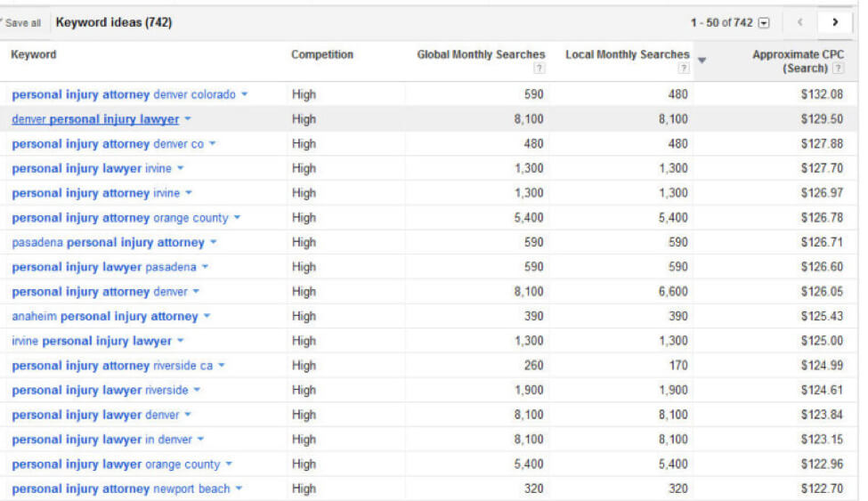
Task: Expand dropdown for personal injury attorney riverside ca
Action: click(222, 366)
